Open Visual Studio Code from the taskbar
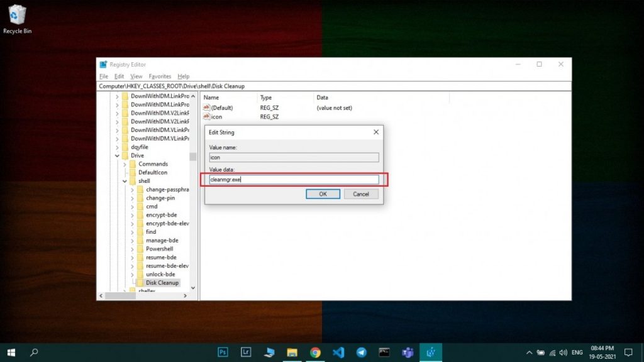 click(338, 353)
